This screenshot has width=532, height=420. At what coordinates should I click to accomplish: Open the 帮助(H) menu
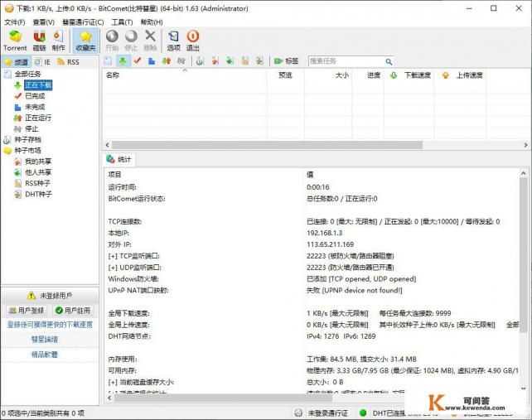tap(152, 22)
